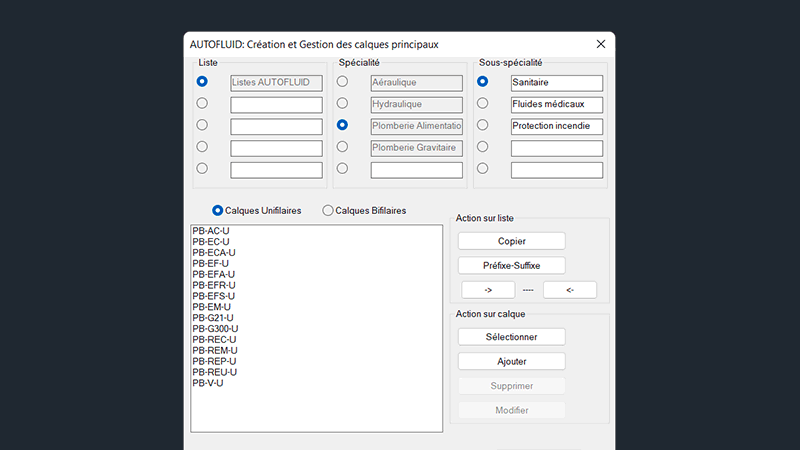Choose the Calques Unifilaires option
800x450 pixels.
[x=257, y=210]
